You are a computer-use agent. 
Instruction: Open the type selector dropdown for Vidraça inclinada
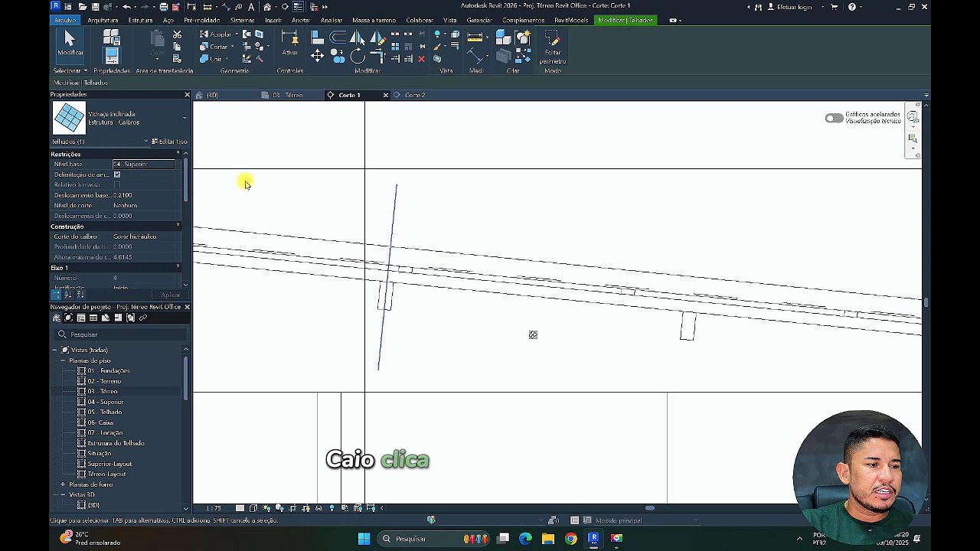[184, 118]
